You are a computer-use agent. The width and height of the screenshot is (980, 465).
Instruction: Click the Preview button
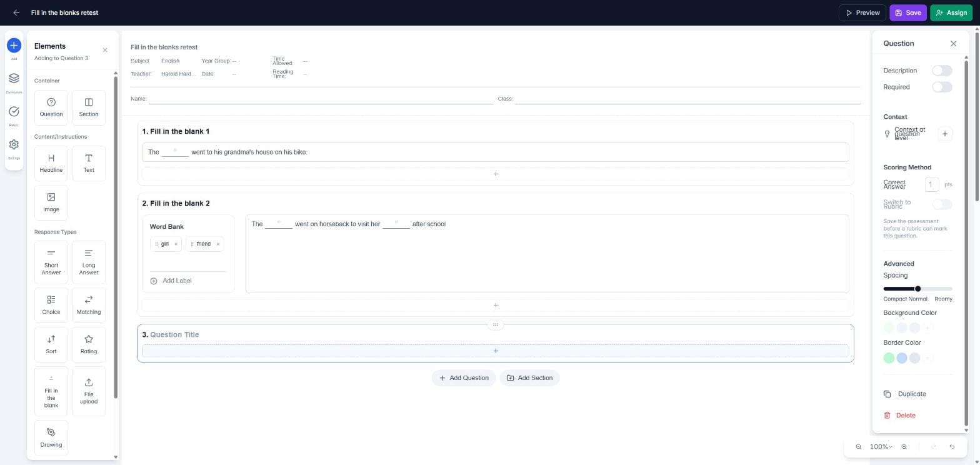(862, 12)
